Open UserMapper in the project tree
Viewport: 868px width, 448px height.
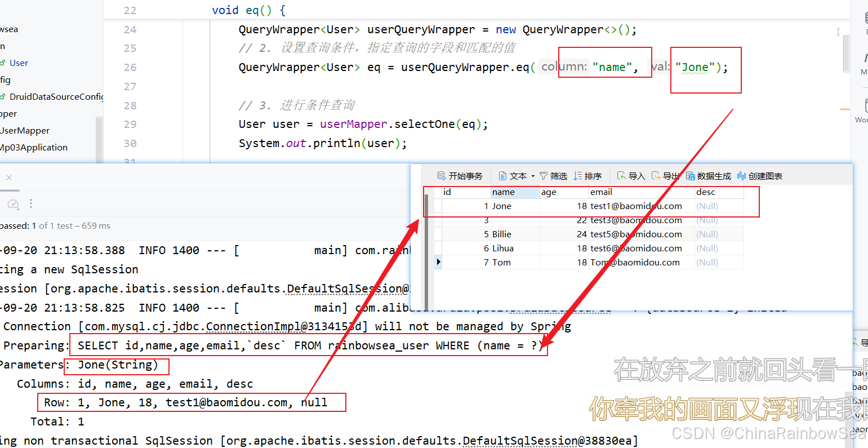(25, 131)
